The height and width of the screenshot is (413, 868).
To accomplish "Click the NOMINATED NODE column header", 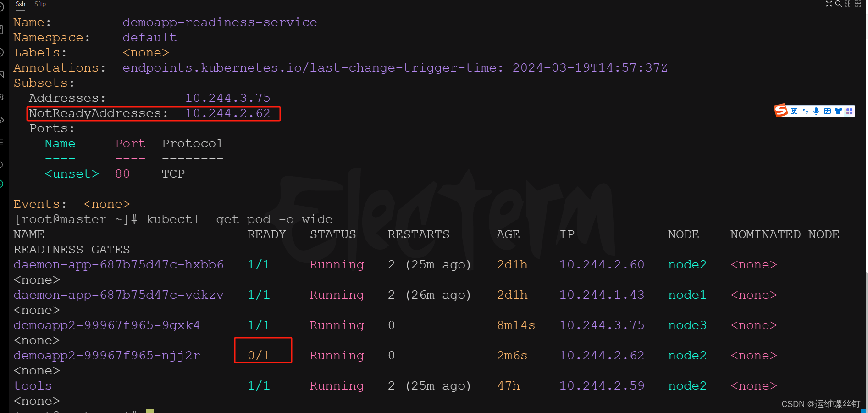I will tap(785, 234).
